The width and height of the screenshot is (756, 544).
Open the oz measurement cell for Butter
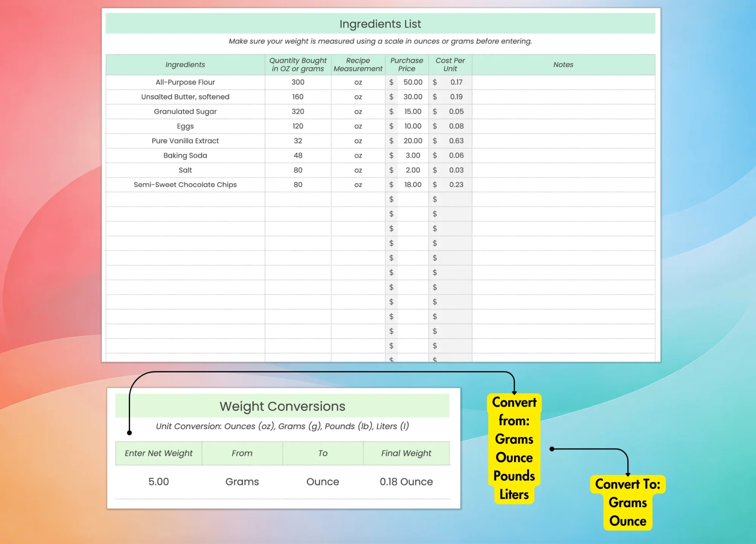click(x=358, y=97)
